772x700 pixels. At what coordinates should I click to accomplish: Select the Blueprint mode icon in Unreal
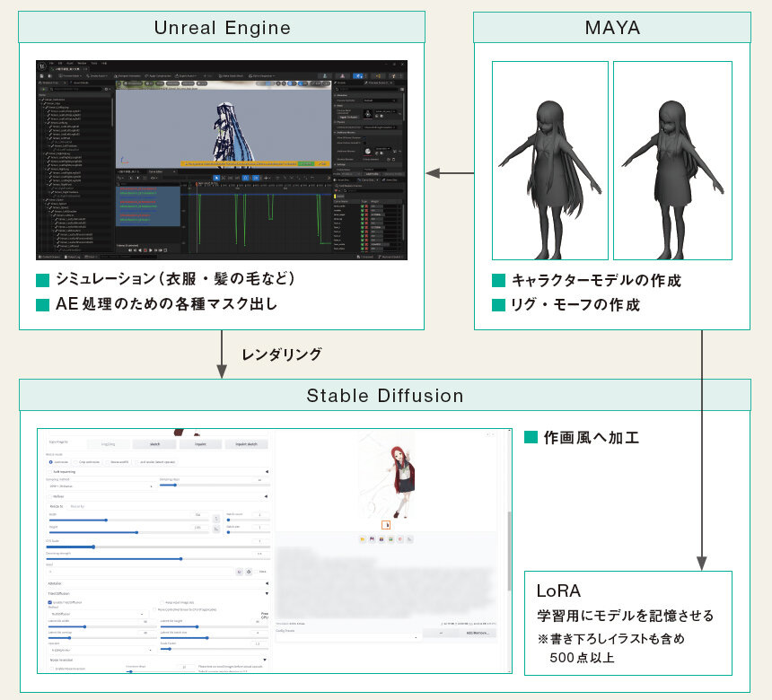coord(378,76)
